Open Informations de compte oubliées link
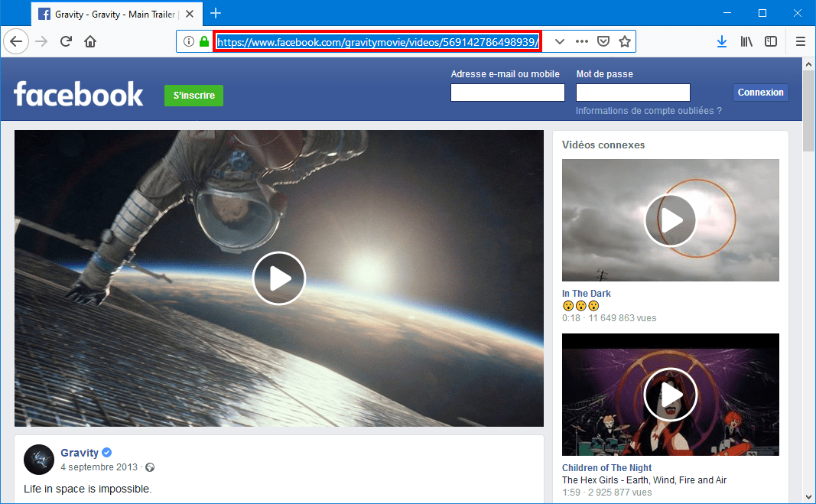Image resolution: width=816 pixels, height=504 pixels. coord(649,111)
